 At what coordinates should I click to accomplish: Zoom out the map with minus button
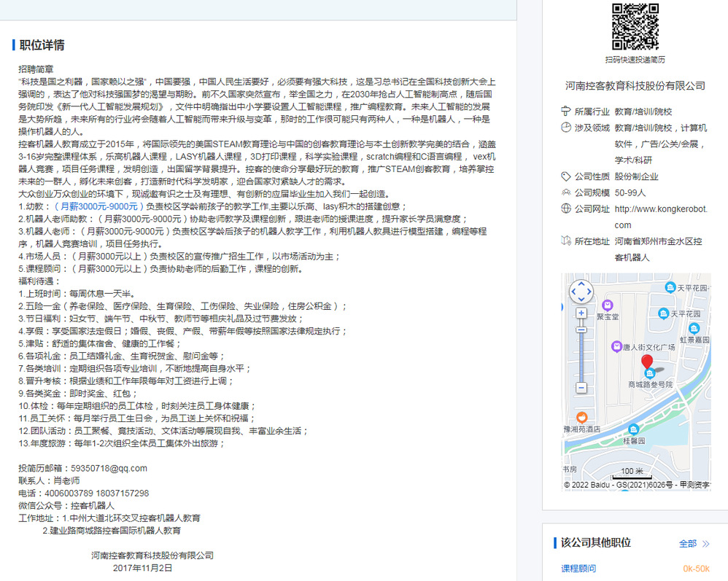(x=581, y=389)
